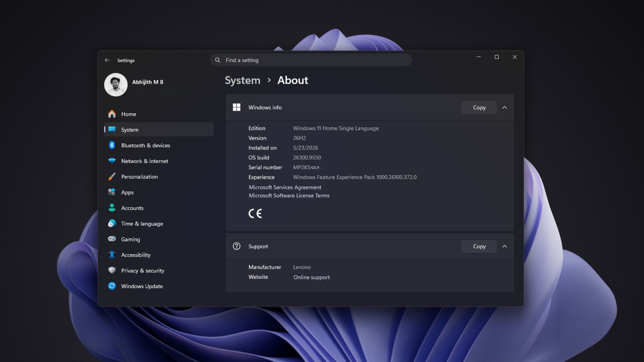
Task: Click the Personalization paintbrush icon
Action: (x=112, y=176)
